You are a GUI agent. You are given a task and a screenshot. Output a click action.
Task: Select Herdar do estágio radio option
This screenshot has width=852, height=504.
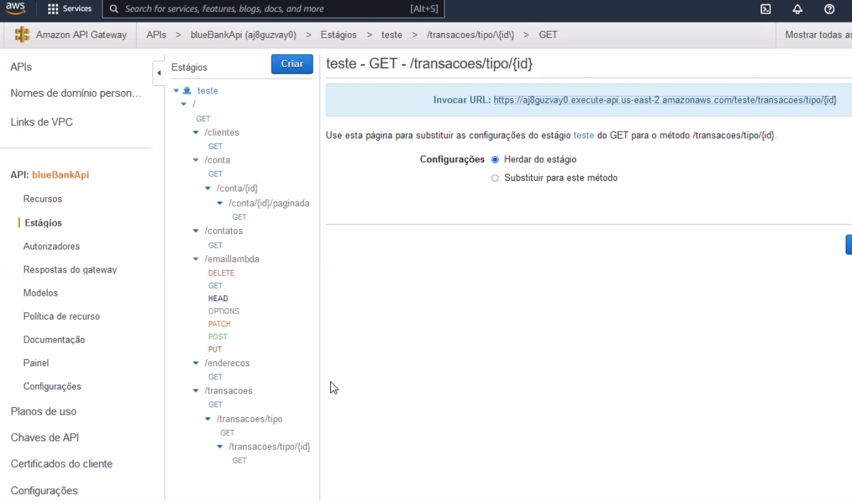point(495,160)
